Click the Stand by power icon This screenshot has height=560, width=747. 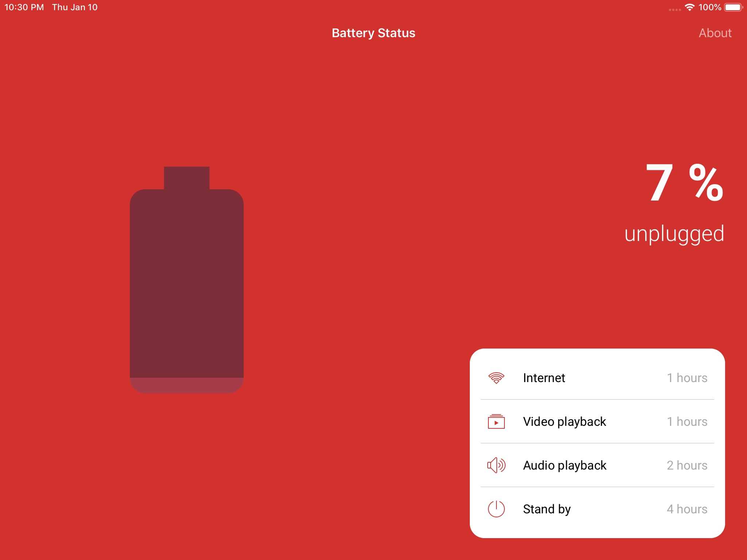[x=496, y=508]
